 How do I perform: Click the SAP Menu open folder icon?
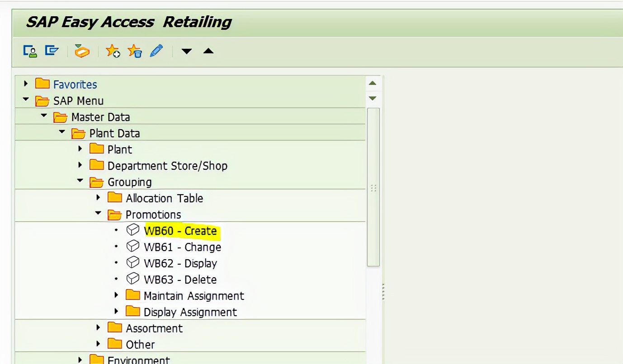click(42, 101)
